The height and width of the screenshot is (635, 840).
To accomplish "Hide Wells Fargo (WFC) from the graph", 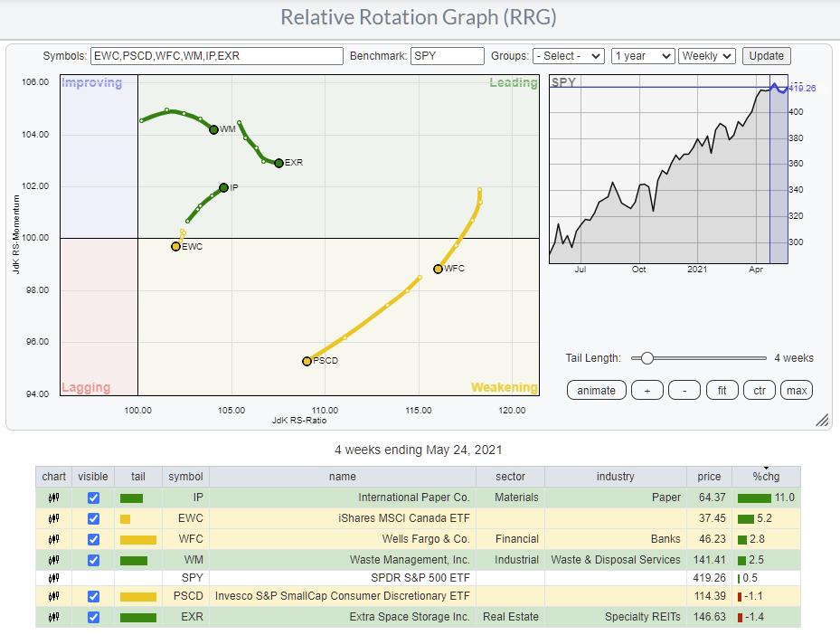I will 93,539.
